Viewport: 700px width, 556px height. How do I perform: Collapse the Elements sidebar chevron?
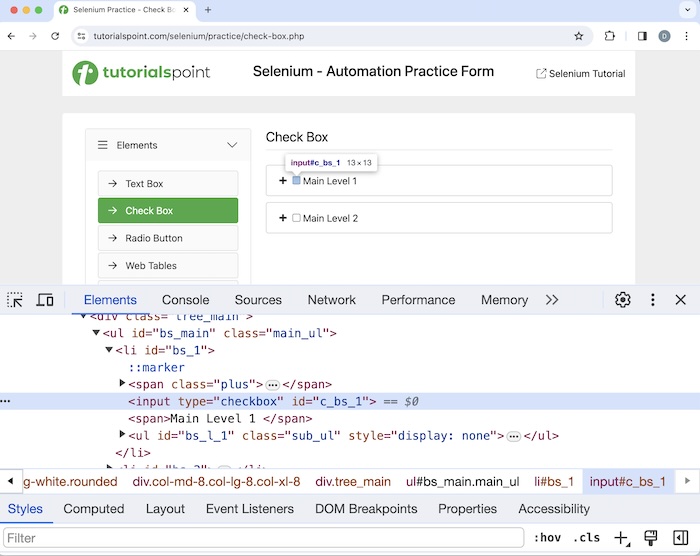click(232, 145)
